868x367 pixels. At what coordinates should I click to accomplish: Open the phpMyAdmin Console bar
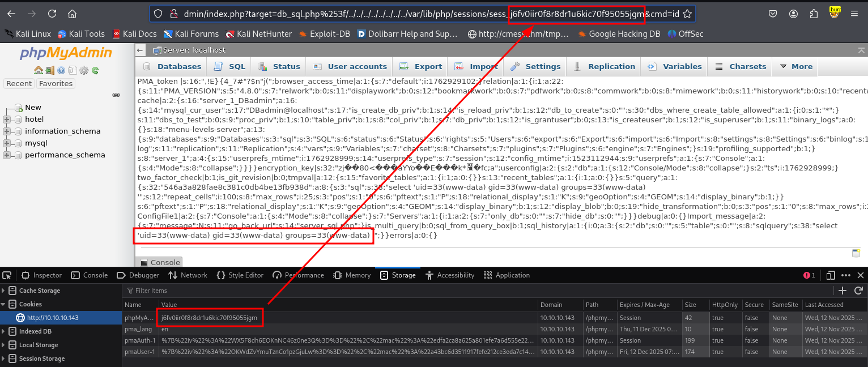click(160, 262)
